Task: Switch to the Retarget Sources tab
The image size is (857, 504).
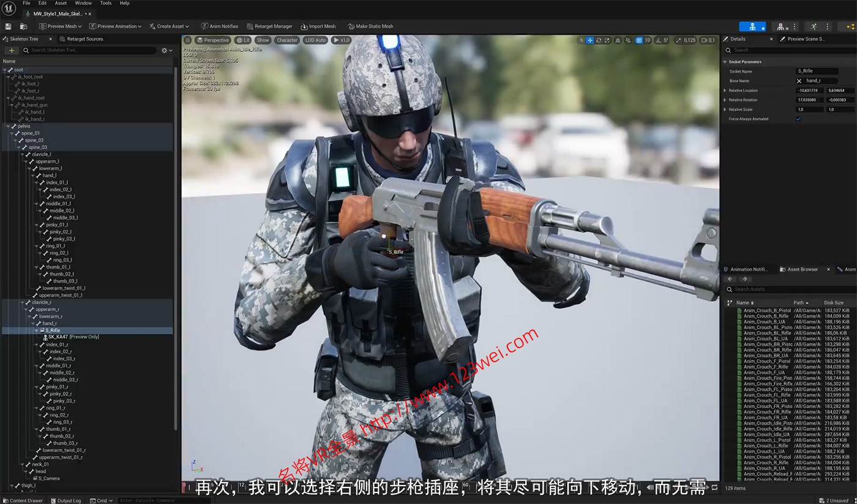Action: [x=84, y=39]
